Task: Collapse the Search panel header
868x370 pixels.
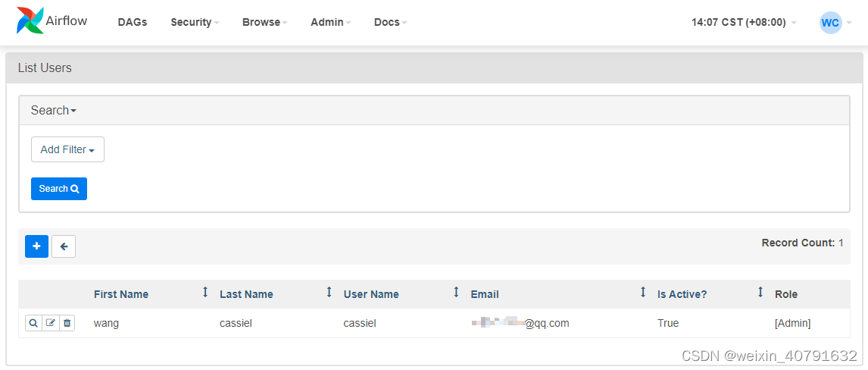Action: (x=53, y=110)
